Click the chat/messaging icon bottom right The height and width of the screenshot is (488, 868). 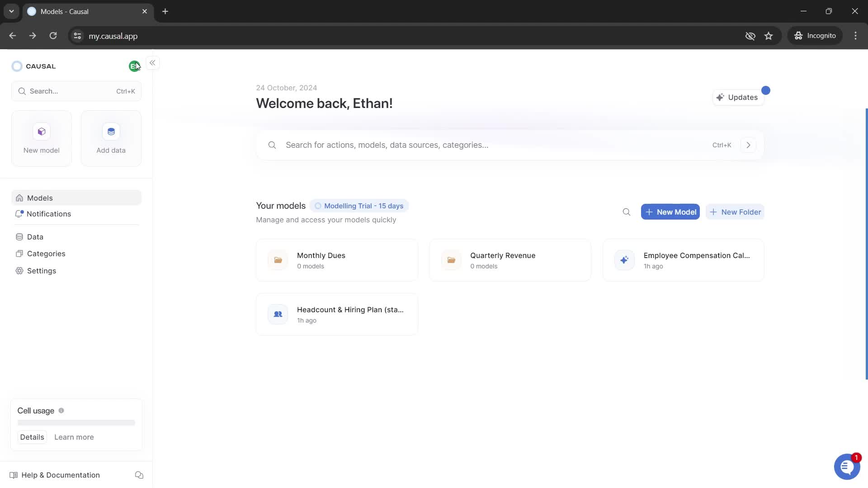click(847, 467)
